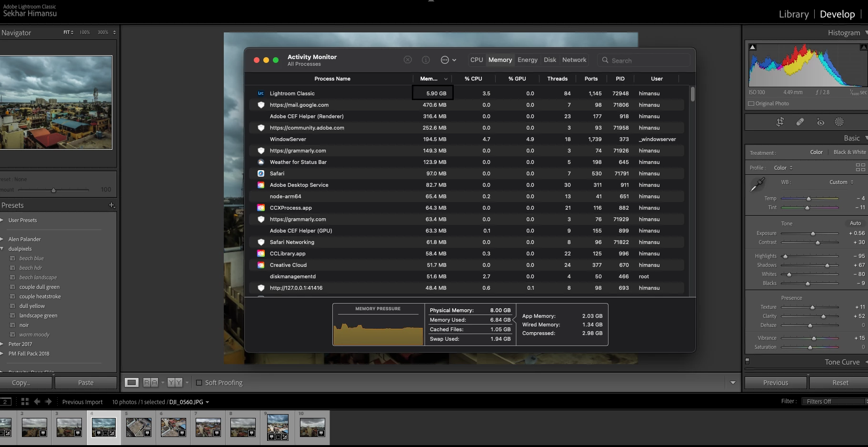Click the Previous button
This screenshot has width=868, height=447.
point(776,383)
